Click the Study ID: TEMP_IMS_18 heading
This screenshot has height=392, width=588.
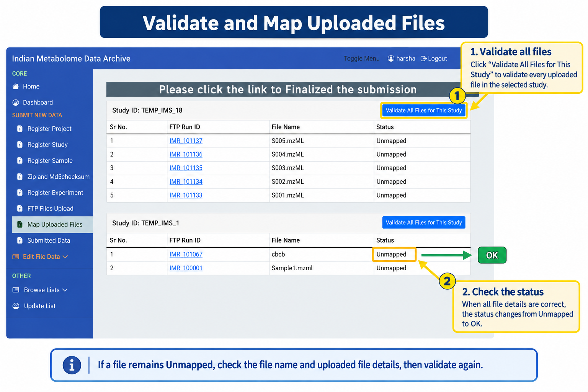pyautogui.click(x=147, y=111)
